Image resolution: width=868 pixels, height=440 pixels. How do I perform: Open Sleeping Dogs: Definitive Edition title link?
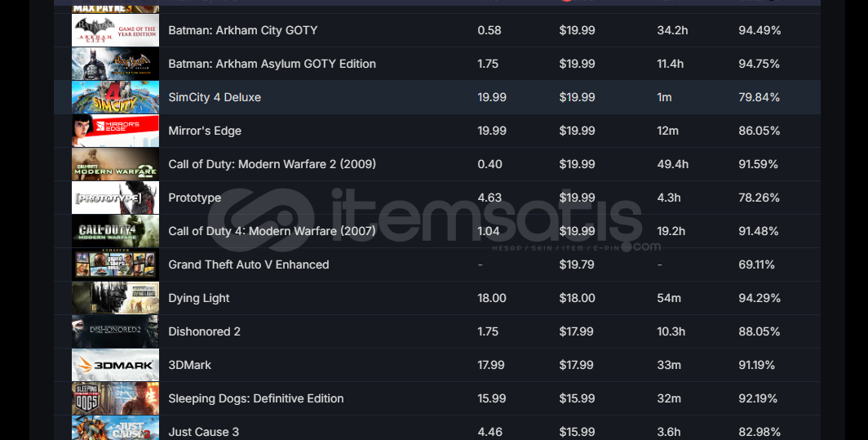click(x=256, y=398)
